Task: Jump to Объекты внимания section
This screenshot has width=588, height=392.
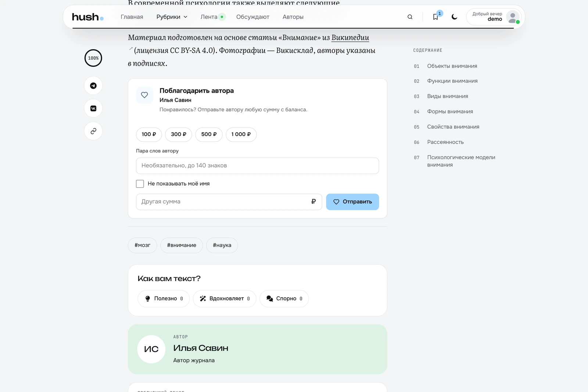Action: click(452, 66)
